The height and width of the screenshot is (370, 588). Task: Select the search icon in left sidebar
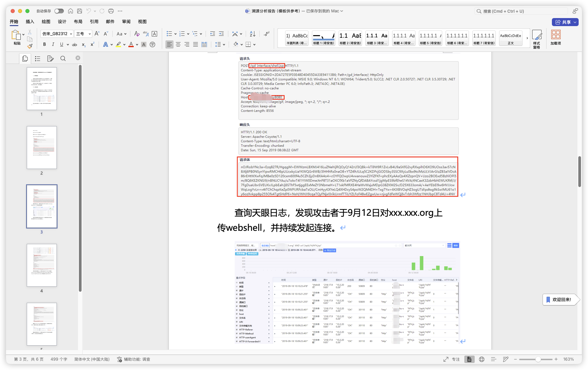coord(63,58)
